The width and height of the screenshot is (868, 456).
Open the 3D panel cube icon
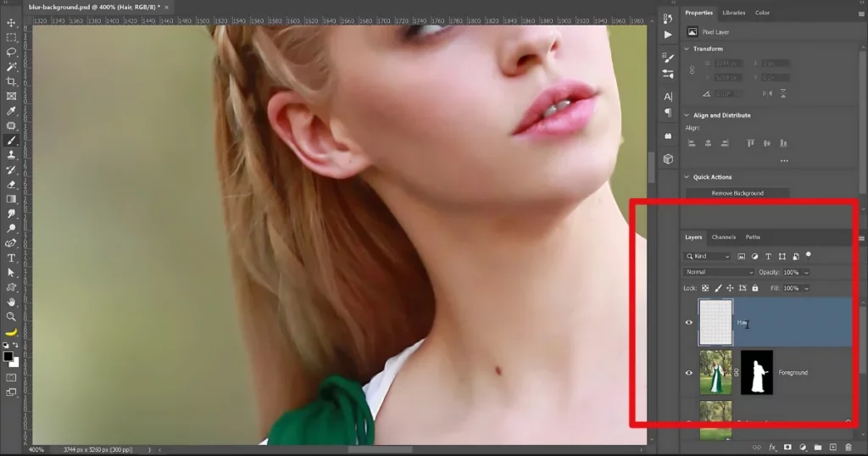(668, 159)
